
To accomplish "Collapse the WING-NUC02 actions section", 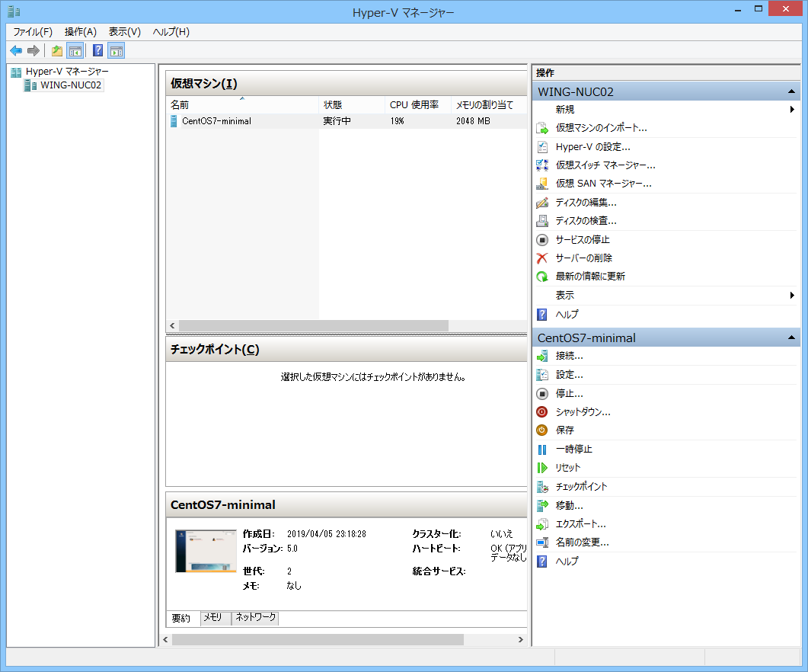I will (791, 91).
